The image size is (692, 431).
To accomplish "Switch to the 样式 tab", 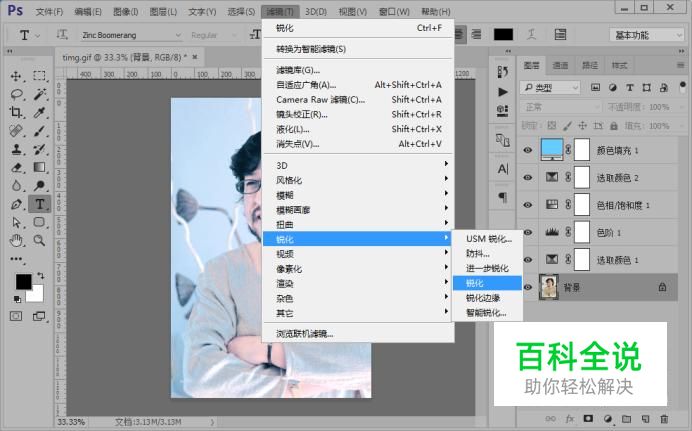I will pos(619,65).
